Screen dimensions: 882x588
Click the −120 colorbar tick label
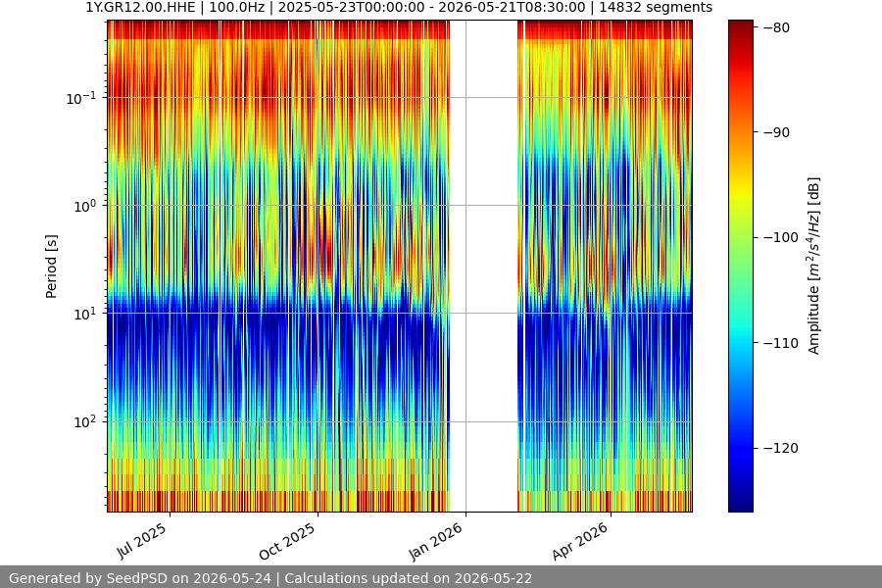[781, 448]
